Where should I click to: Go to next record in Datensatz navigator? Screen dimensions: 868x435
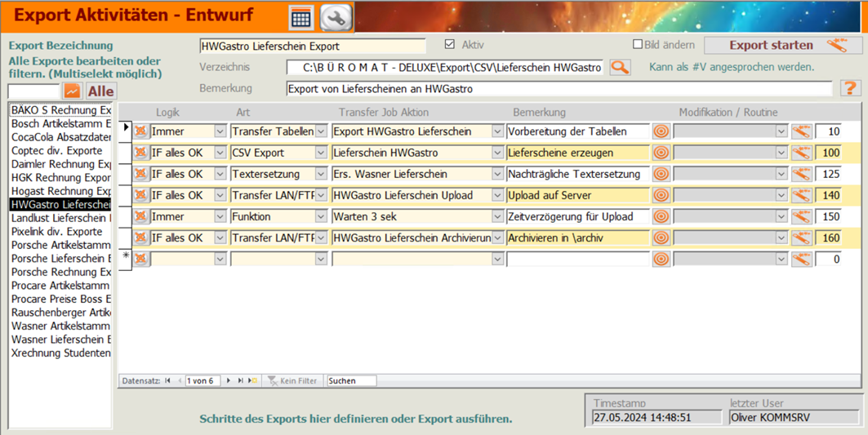(229, 380)
